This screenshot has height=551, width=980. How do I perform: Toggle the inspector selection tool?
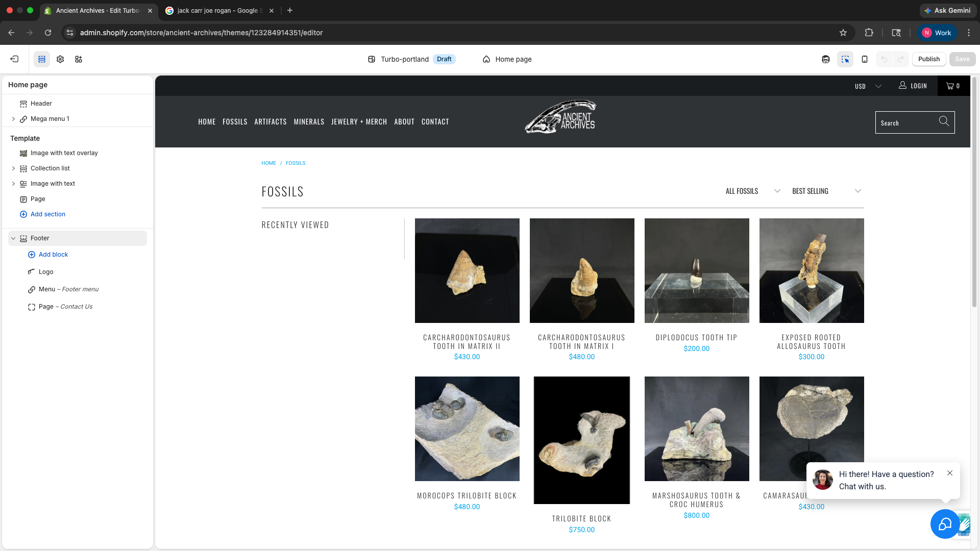[x=845, y=59]
